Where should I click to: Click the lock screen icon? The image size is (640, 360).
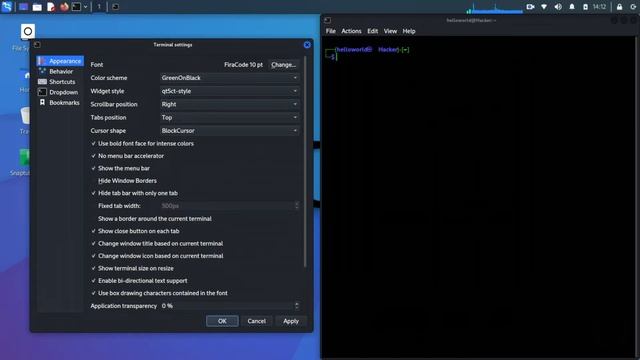[620, 7]
